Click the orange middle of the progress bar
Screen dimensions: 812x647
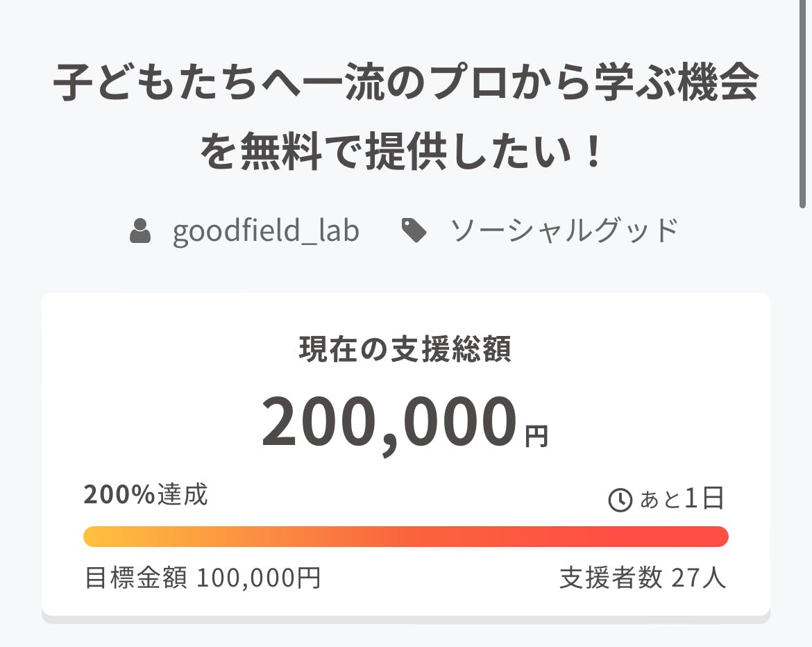coord(406,537)
